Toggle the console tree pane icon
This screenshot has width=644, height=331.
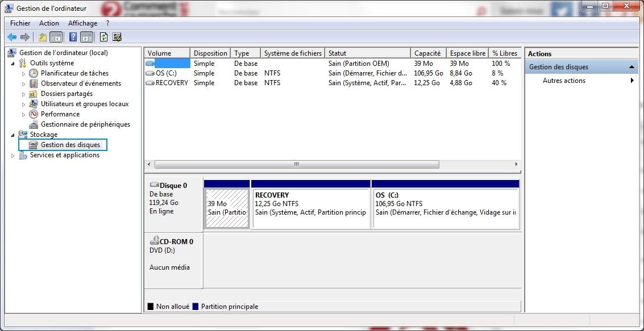pos(56,36)
